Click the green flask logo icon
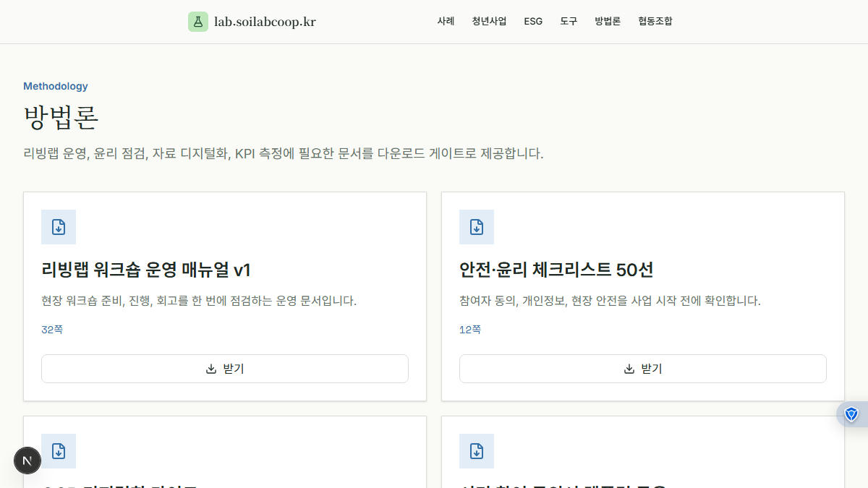The image size is (868, 488). tap(198, 22)
